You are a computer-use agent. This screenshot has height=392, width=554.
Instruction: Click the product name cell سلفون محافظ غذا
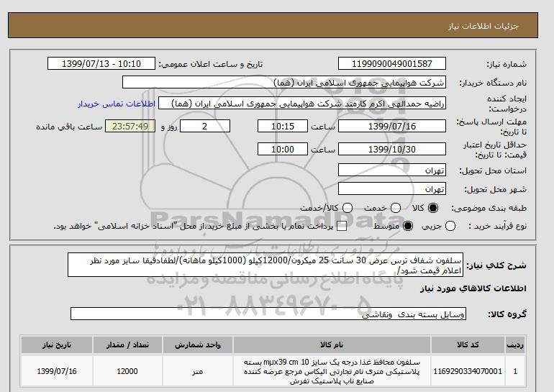pos(332,371)
